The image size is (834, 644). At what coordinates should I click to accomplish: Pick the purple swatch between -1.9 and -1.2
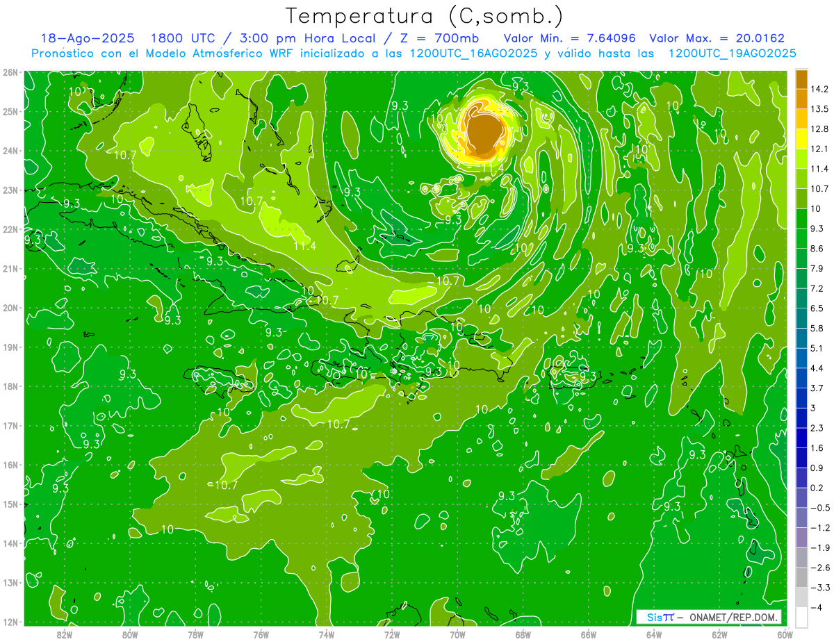801,537
